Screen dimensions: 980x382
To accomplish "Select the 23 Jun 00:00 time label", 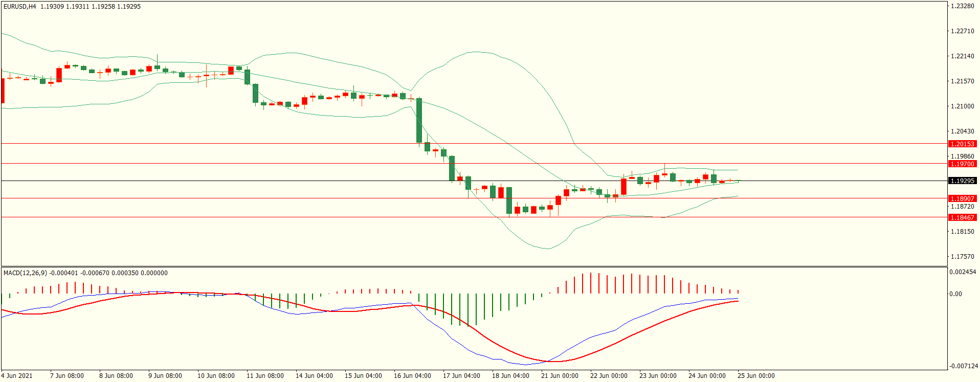I will click(658, 376).
